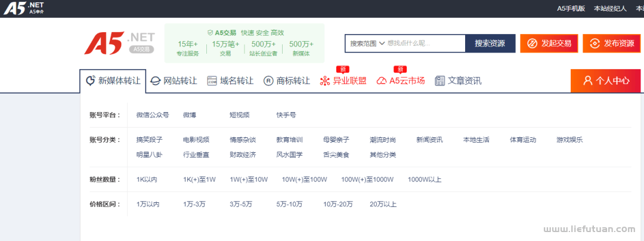Select category 情感杂谈
The width and height of the screenshot is (644, 241).
[x=243, y=140]
